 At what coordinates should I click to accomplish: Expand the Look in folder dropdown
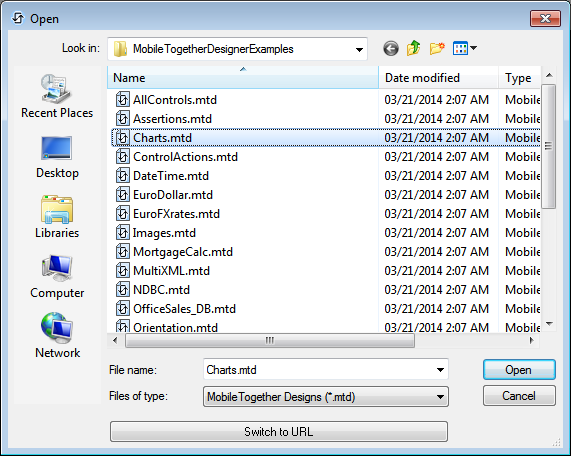(x=359, y=49)
